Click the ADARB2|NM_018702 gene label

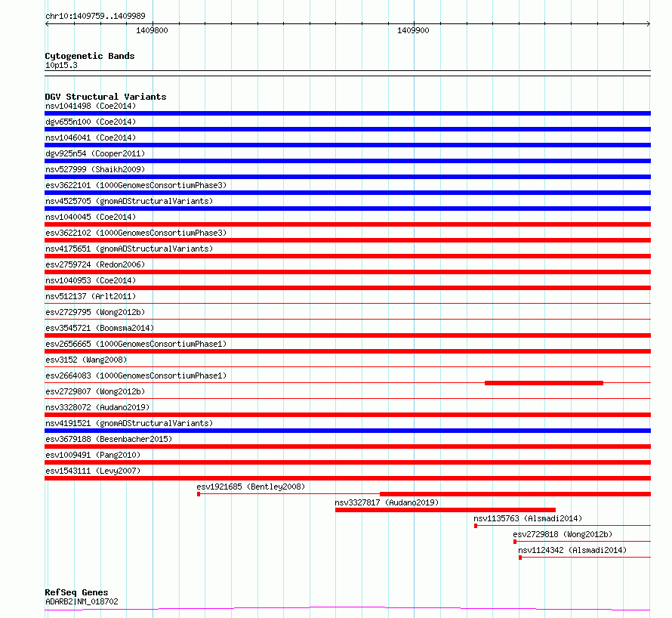tap(82, 601)
